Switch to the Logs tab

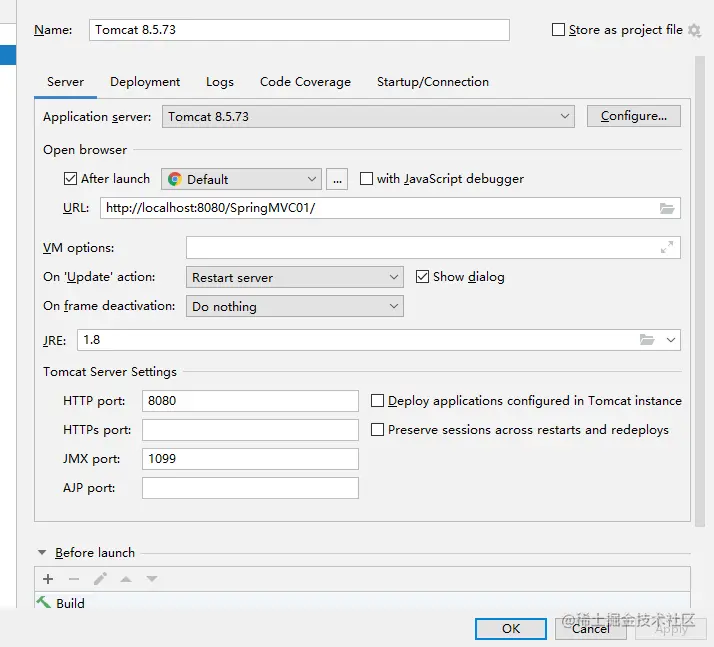coord(219,82)
